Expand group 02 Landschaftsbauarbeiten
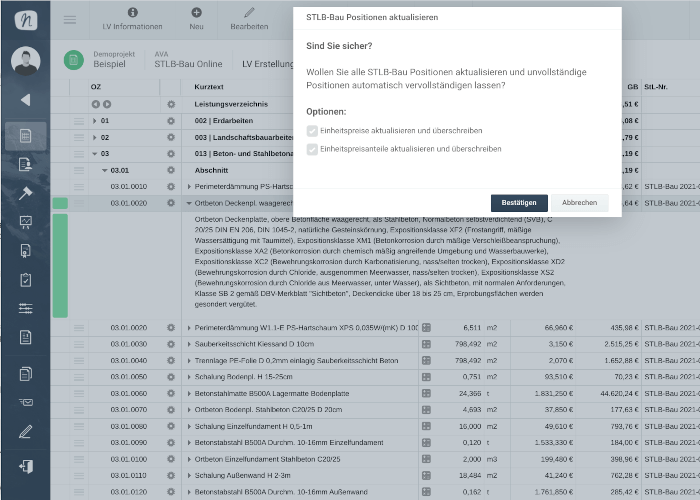Viewport: 700px width, 500px height. pos(94,138)
